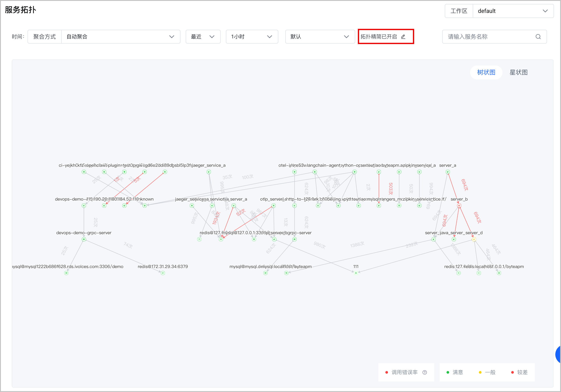Click the search magnifier icon in service name box

pos(538,37)
